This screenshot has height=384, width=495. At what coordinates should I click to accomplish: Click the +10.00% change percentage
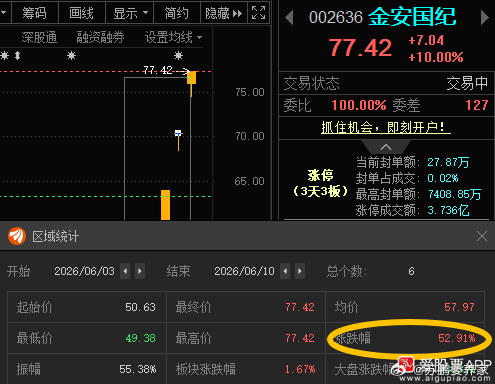(x=436, y=57)
